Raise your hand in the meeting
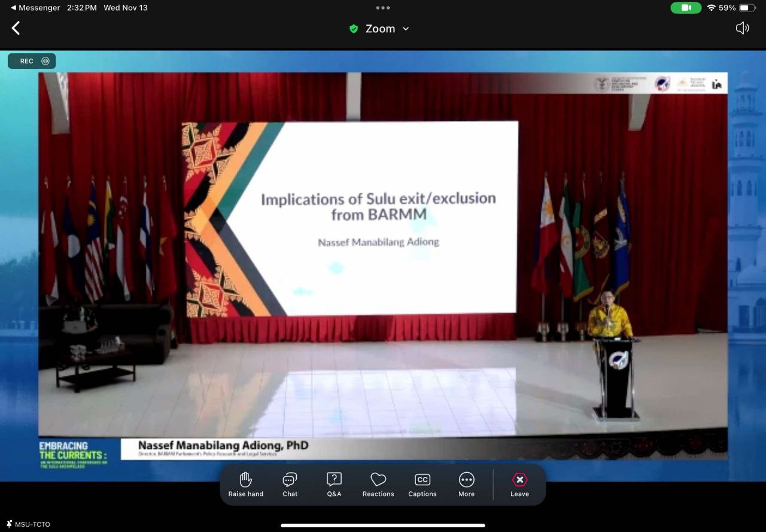 coord(245,484)
